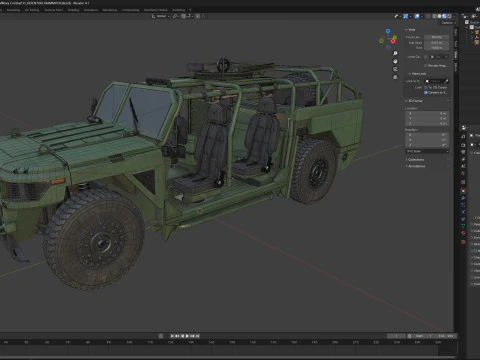Collapse the View panel section
Screen dimensions: 480x360
point(410,30)
